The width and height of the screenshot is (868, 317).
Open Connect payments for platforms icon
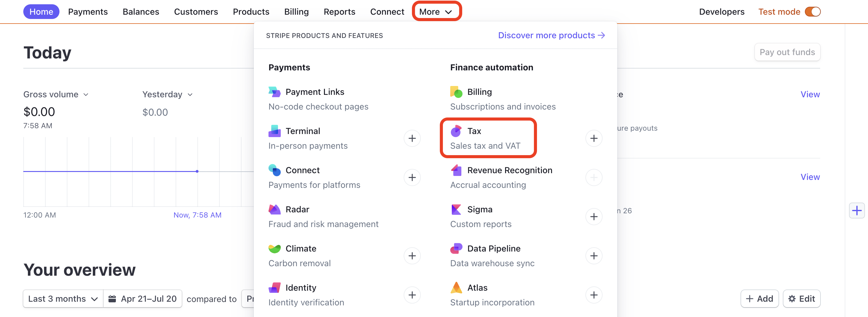[x=275, y=170]
